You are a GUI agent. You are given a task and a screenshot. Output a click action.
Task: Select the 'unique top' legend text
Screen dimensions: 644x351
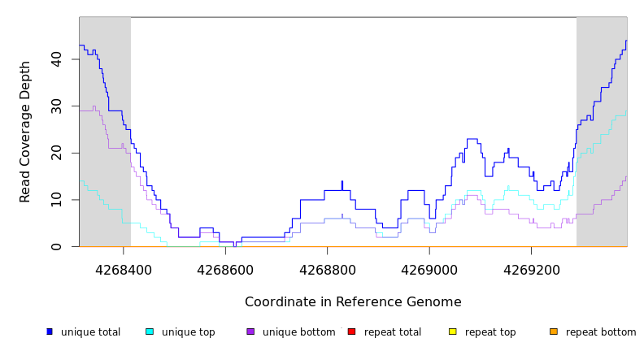pos(188,332)
